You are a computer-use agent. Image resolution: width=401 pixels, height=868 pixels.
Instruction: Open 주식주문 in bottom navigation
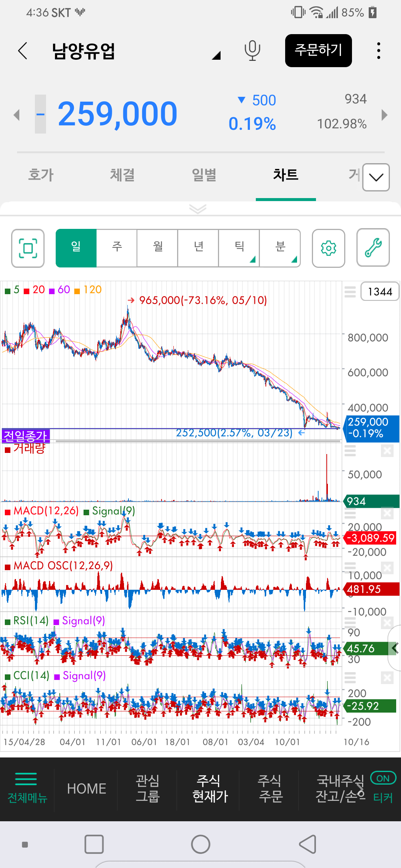[270, 789]
